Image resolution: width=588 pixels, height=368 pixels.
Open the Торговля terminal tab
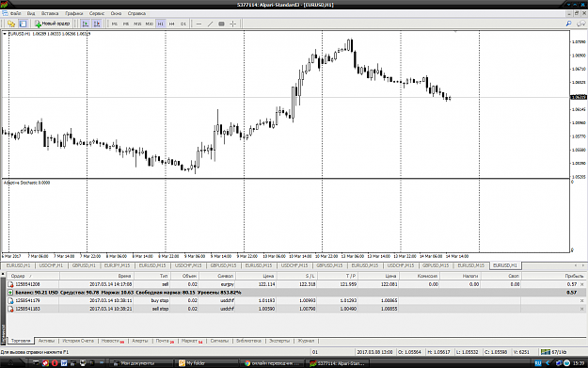(21, 341)
